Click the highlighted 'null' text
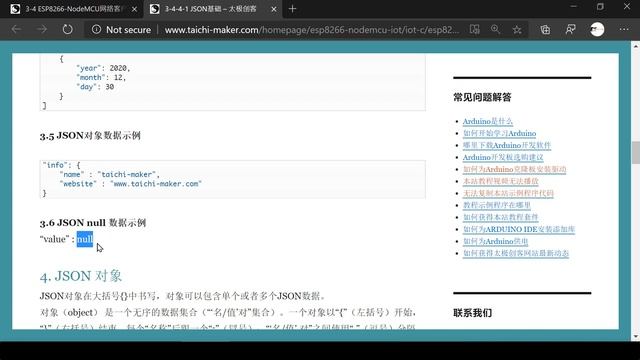The height and width of the screenshot is (360, 640). 85,239
